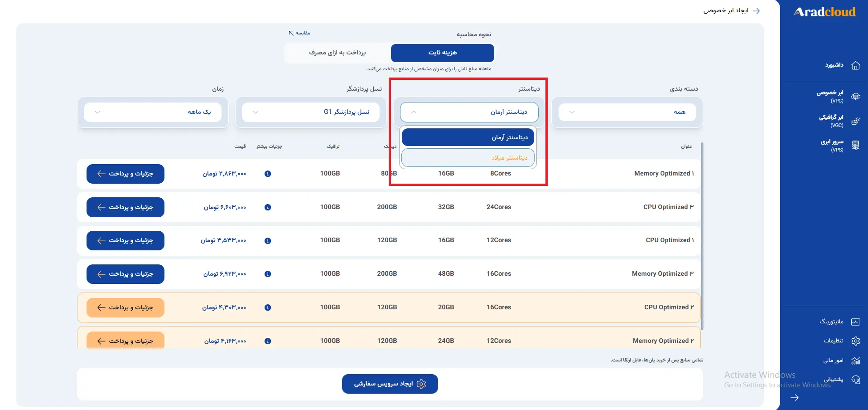Open the داشبورد home icon in sidebar
Image resolution: width=868 pixels, height=410 pixels.
(x=855, y=65)
